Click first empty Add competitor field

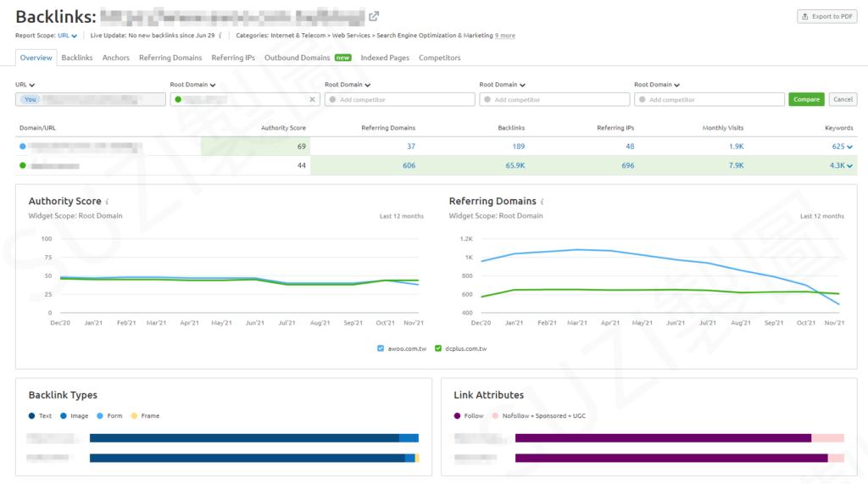tap(400, 100)
